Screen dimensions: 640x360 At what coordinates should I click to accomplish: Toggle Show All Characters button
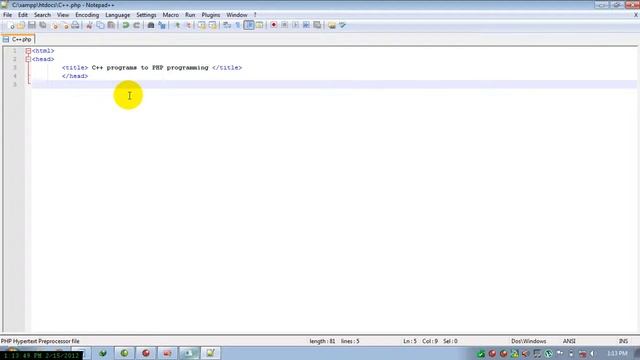tap(238, 25)
